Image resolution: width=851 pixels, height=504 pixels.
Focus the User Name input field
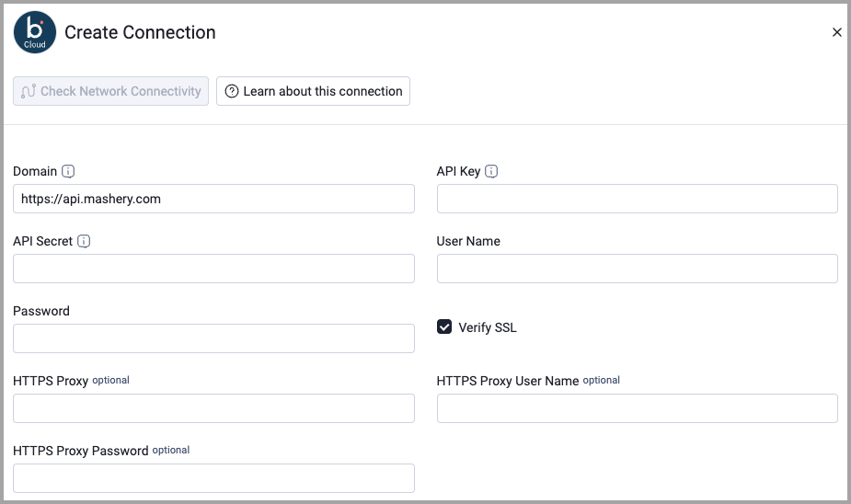638,269
